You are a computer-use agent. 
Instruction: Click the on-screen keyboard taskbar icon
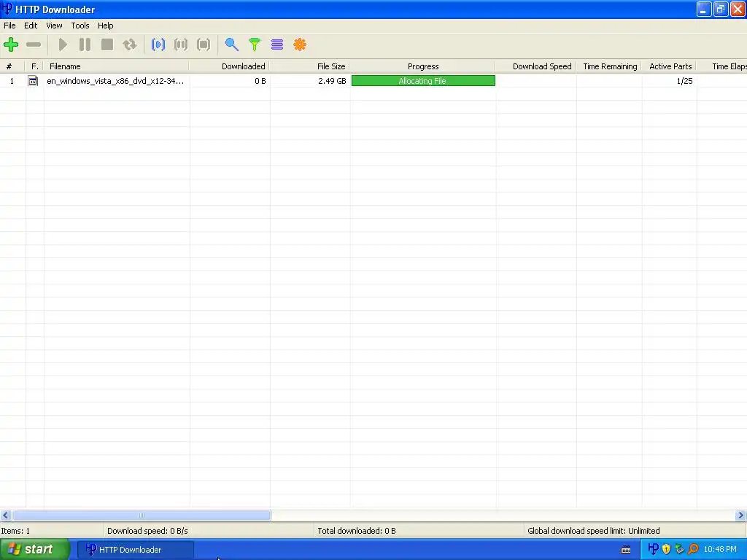pyautogui.click(x=626, y=550)
